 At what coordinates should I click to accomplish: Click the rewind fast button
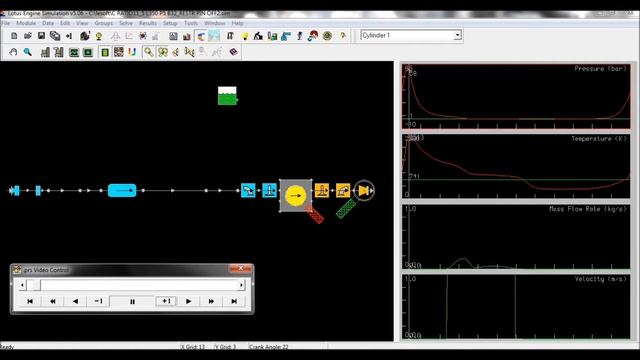click(53, 301)
